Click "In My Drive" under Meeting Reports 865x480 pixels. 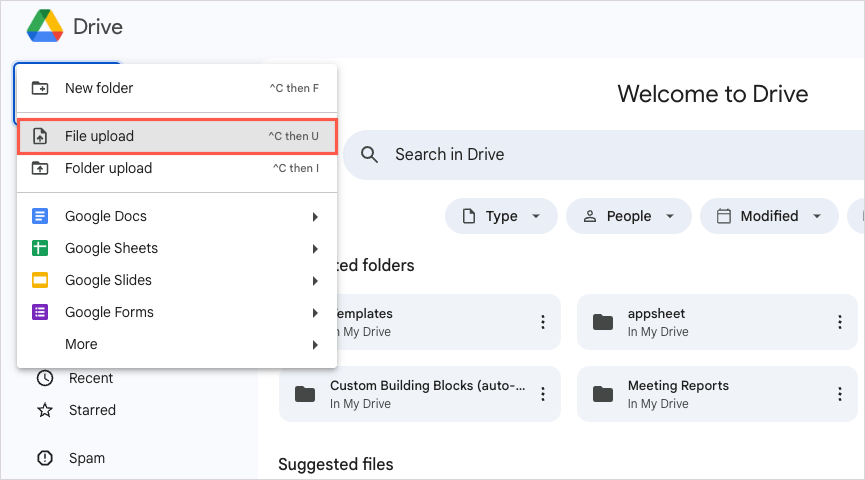point(658,403)
